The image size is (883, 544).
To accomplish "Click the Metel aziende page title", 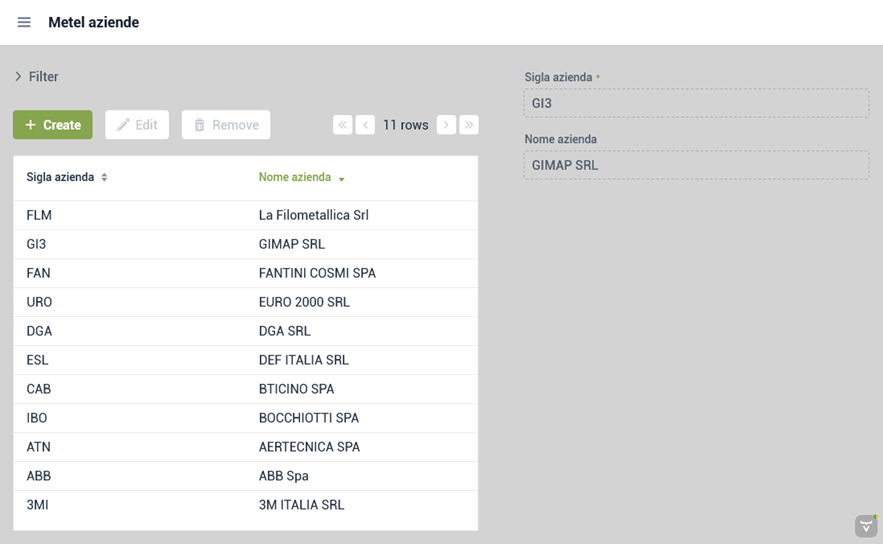I will click(x=93, y=22).
